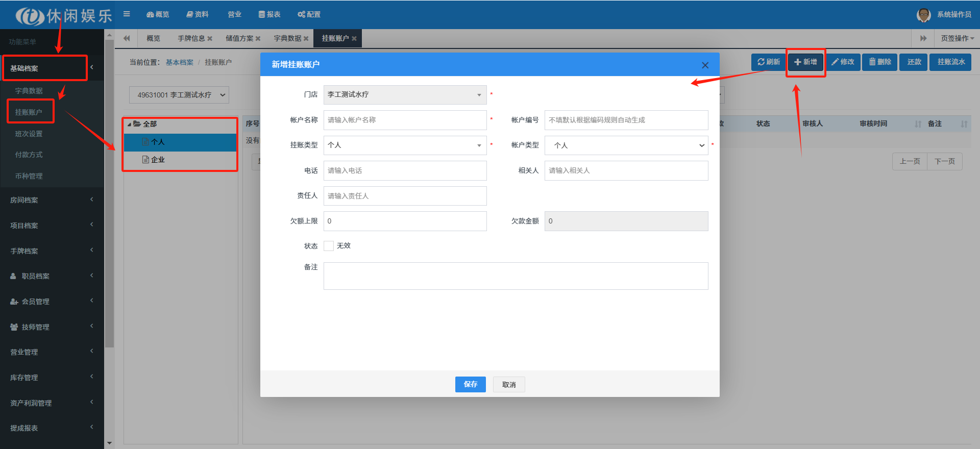
Task: Click the hamburger menu toggle icon
Action: pos(127,14)
